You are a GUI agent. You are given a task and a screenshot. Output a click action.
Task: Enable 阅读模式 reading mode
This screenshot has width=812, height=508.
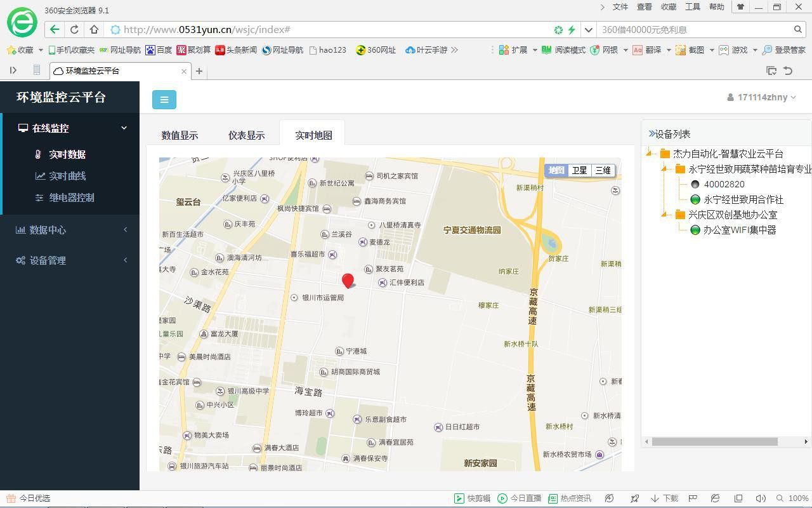click(x=564, y=50)
